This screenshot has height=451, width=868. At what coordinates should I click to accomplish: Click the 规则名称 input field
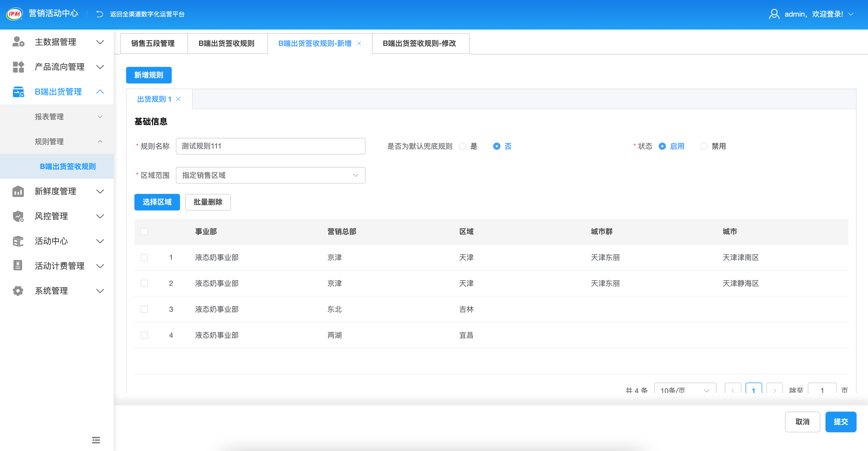[271, 146]
